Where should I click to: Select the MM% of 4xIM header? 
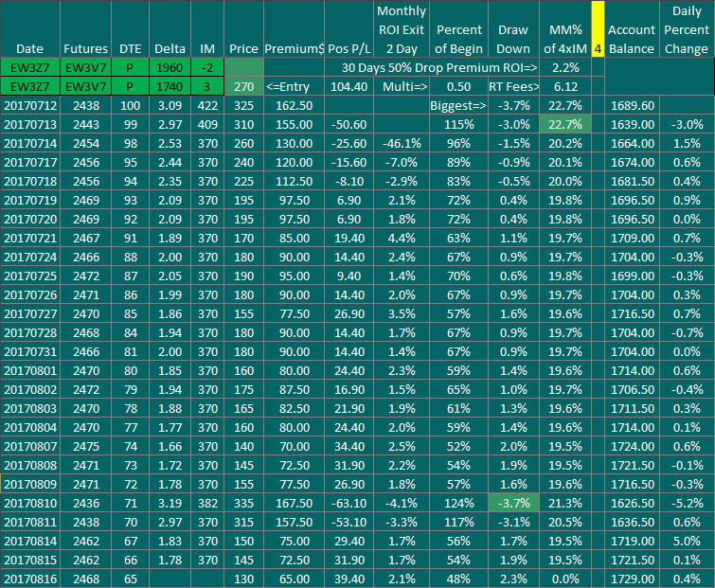(x=565, y=29)
